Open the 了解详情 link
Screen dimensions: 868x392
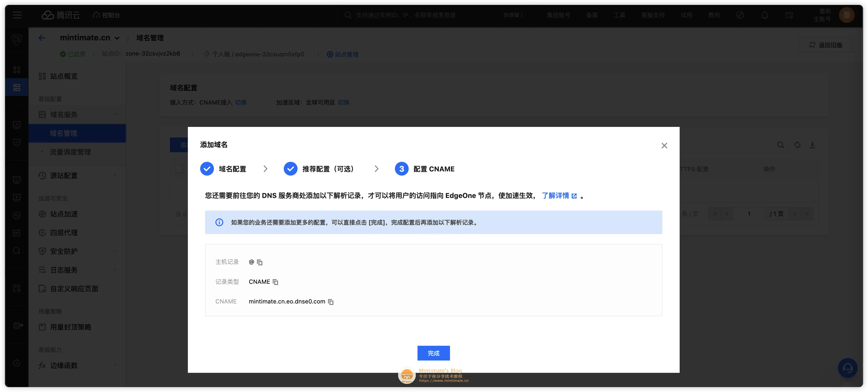pos(559,196)
